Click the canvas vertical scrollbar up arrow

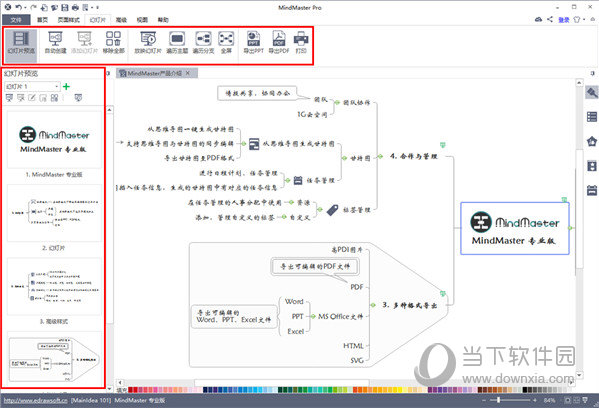579,83
